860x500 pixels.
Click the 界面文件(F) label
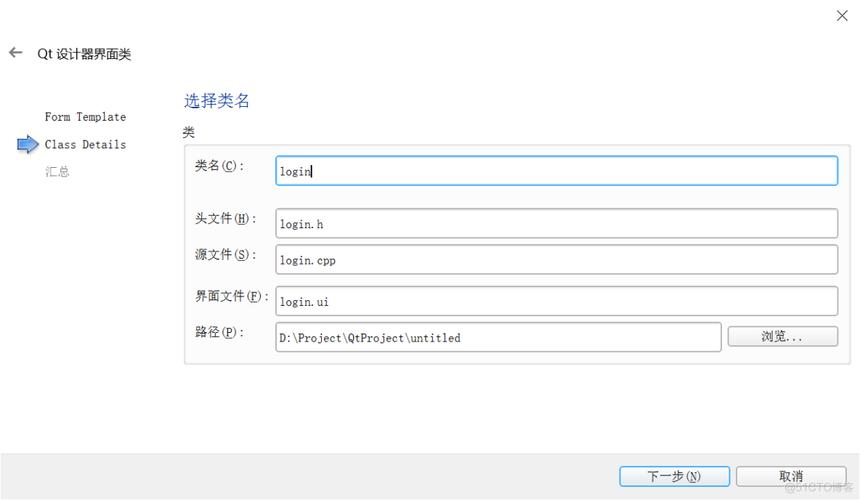click(x=231, y=296)
